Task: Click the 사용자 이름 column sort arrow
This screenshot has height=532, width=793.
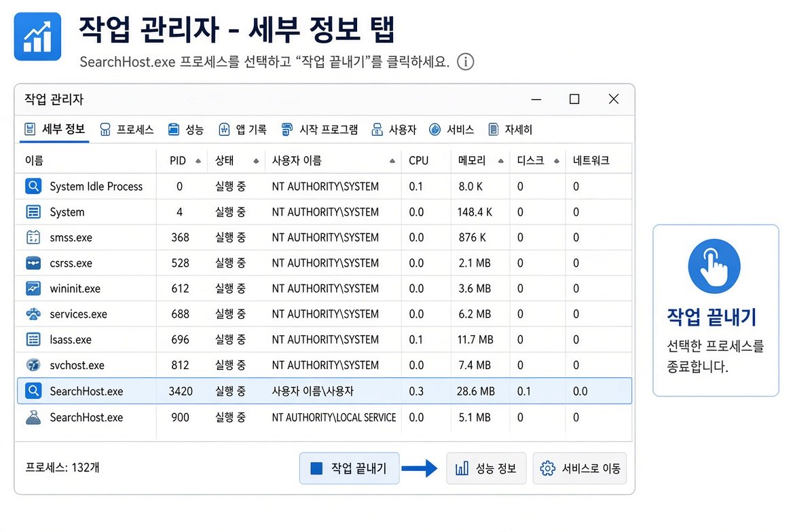Action: pyautogui.click(x=392, y=161)
